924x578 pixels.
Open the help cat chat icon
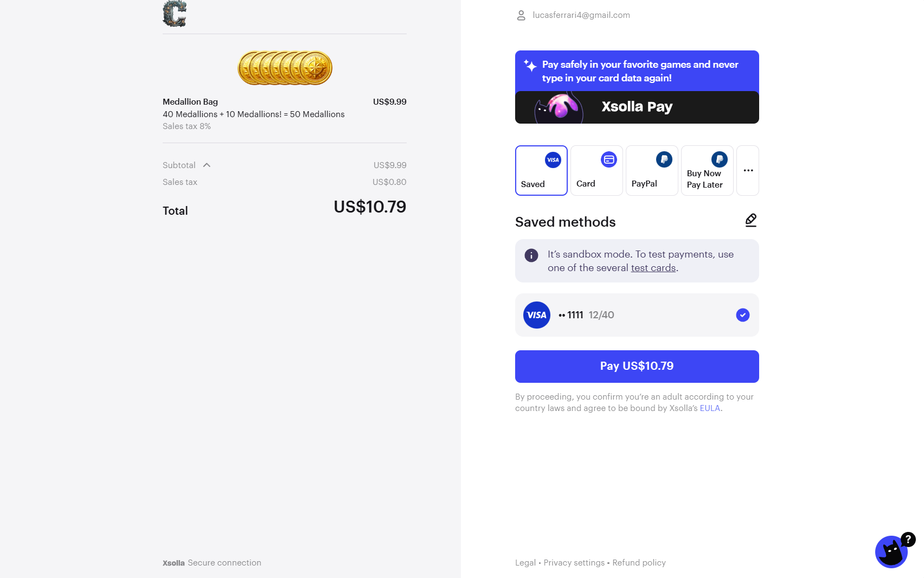[891, 551]
